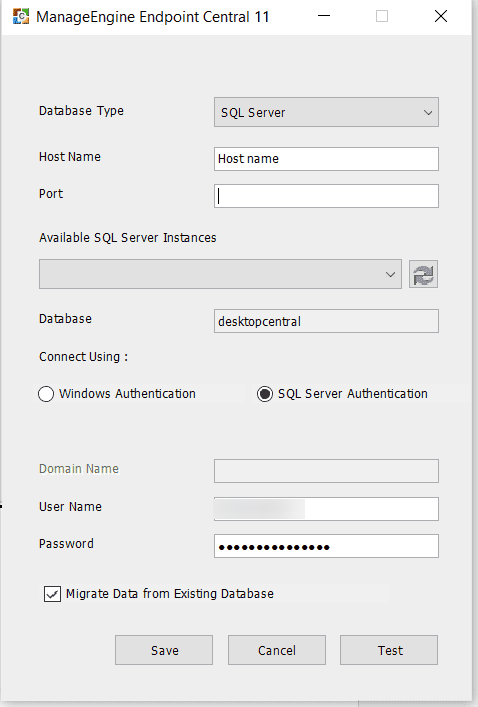
Task: Click the disabled maximize window icon
Action: 382,16
